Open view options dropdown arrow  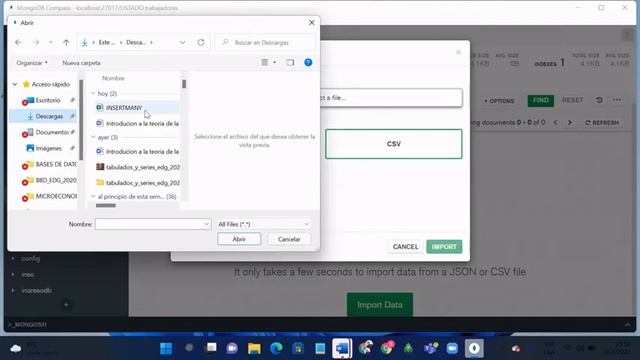click(274, 62)
